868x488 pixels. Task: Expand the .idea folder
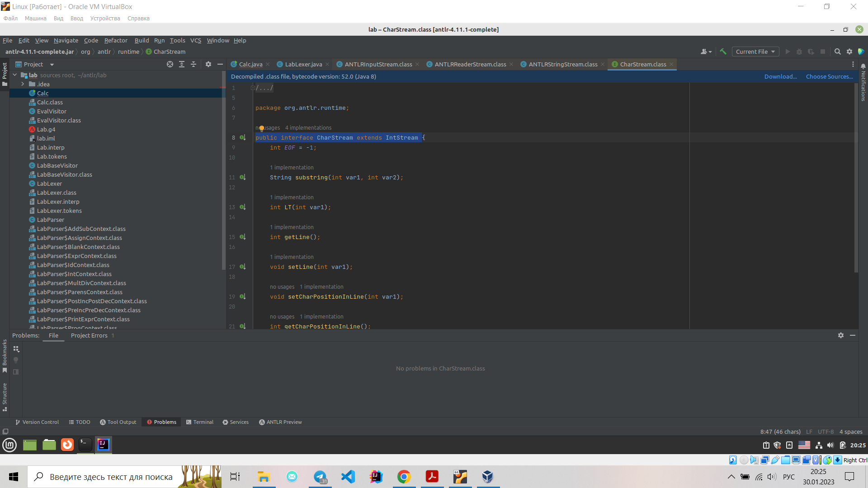click(x=23, y=84)
